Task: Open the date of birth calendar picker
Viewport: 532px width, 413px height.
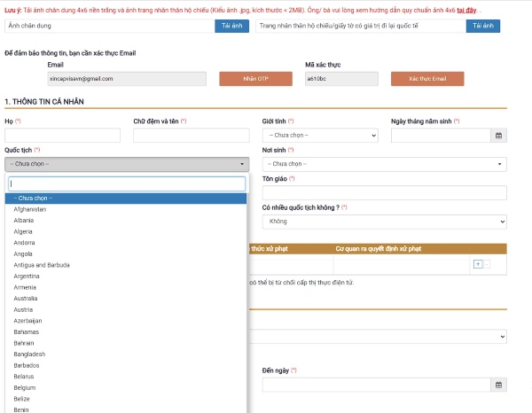Action: tap(498, 136)
